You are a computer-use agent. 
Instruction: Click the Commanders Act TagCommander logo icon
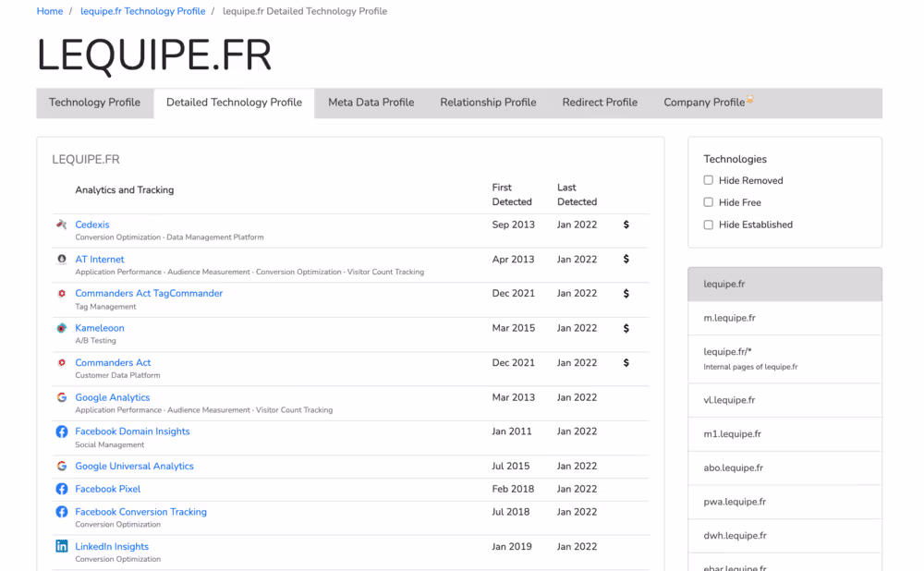point(61,294)
